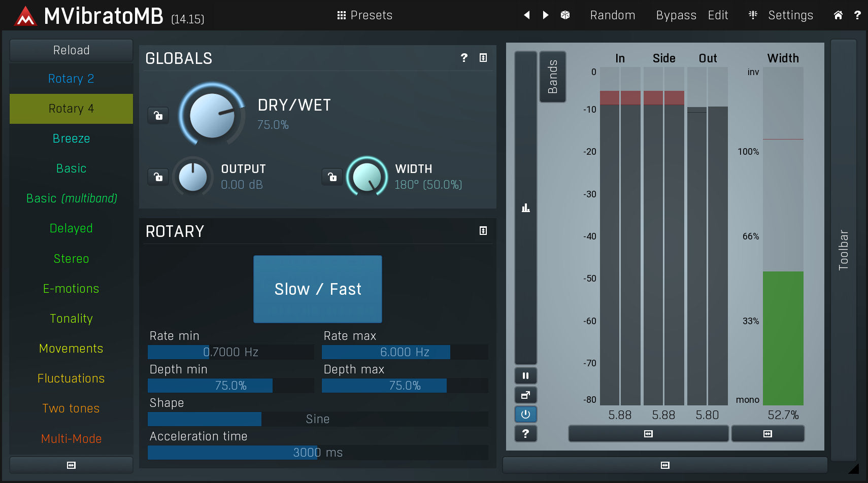Viewport: 868px width, 483px height.
Task: Open the Rotary panel preset menu icon
Action: tap(483, 231)
